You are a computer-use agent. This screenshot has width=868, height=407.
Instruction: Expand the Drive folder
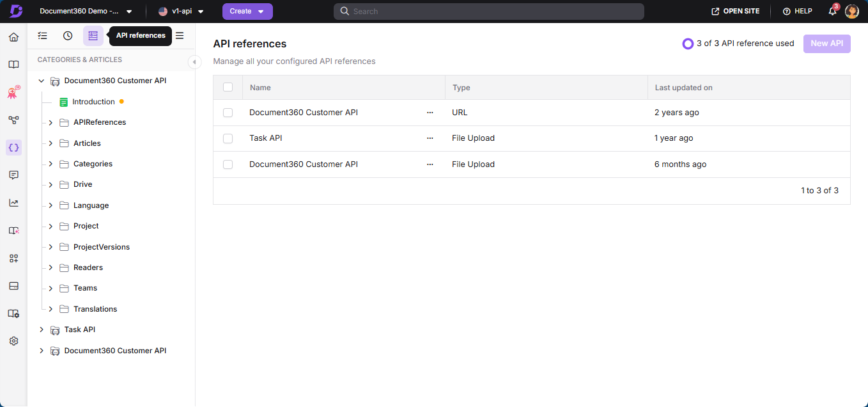50,184
